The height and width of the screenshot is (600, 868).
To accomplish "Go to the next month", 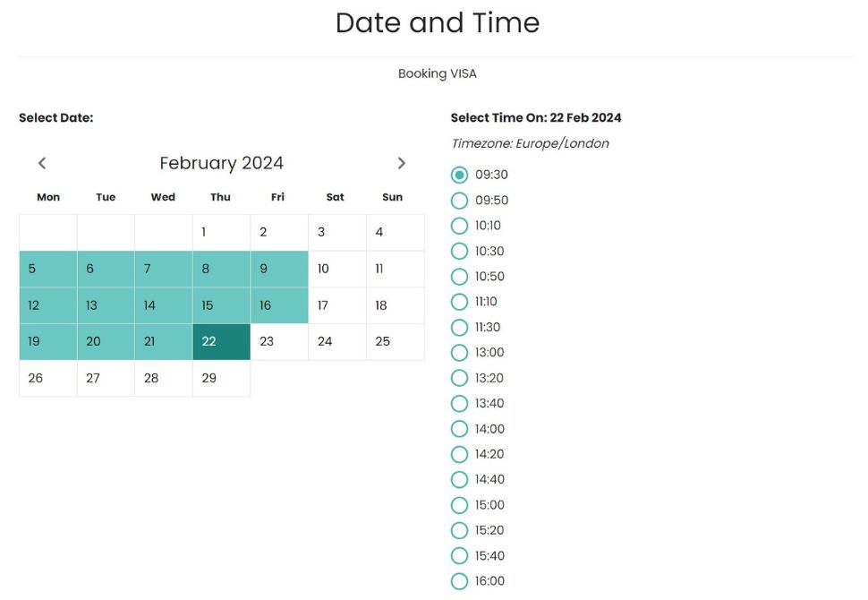I will 402,163.
